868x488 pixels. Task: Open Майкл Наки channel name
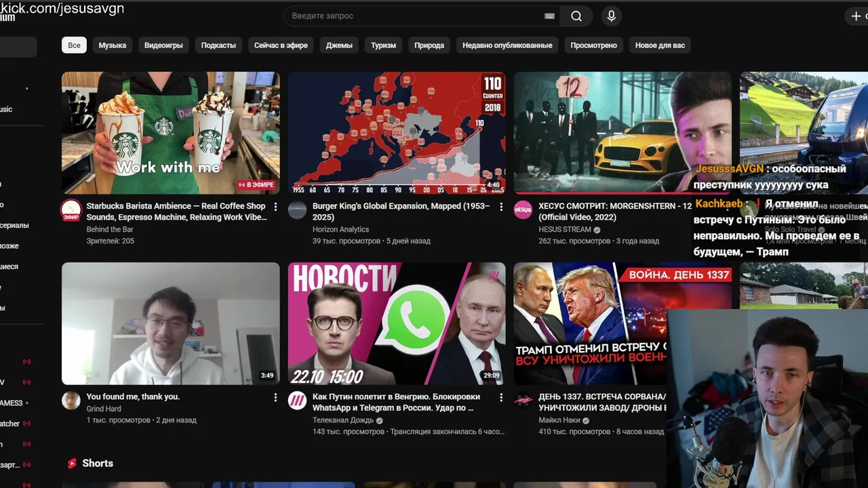click(559, 420)
